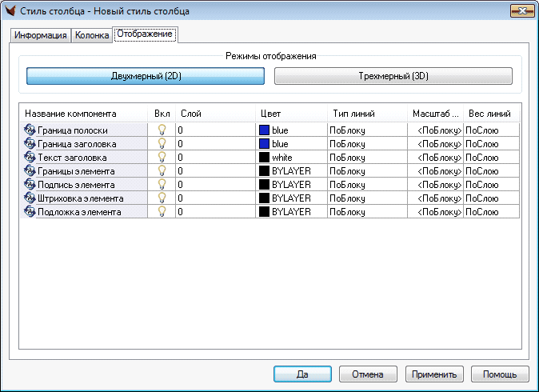Image resolution: width=539 pixels, height=392 pixels.
Task: Click the Граница заголовка component icon
Action: [x=30, y=143]
